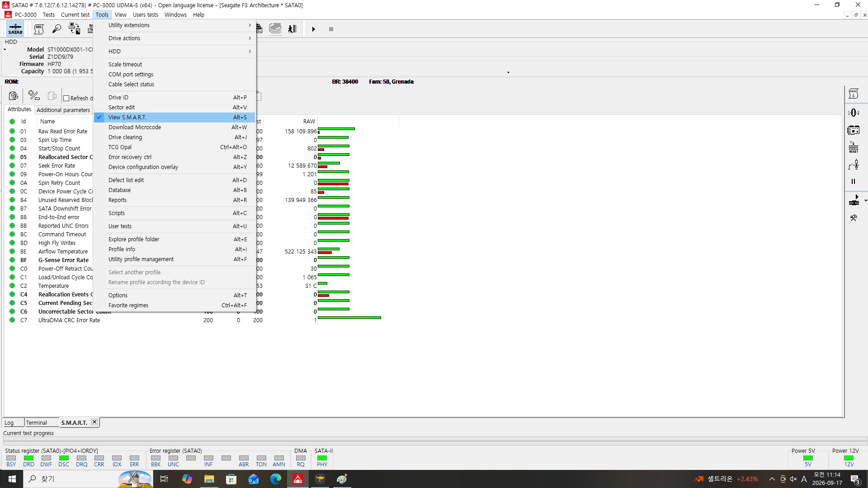Click the switch capacitor power icon
868x488 pixels.
854,165
